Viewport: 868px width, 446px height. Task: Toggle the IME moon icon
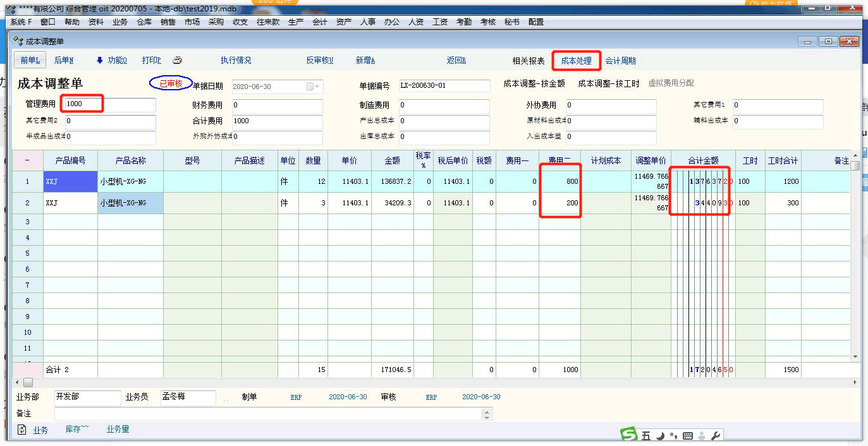(x=660, y=436)
